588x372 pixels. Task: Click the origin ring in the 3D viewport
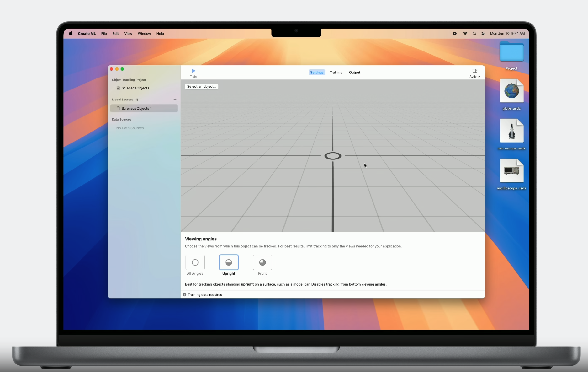333,156
